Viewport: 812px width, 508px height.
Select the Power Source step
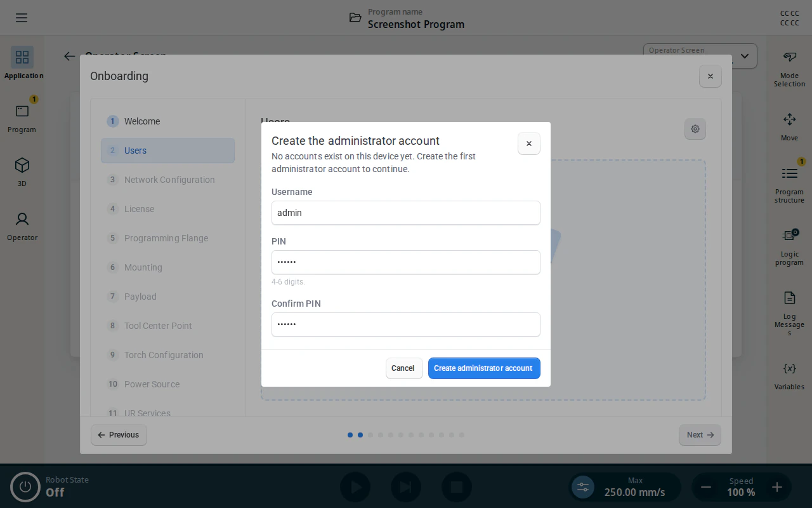tap(167, 384)
